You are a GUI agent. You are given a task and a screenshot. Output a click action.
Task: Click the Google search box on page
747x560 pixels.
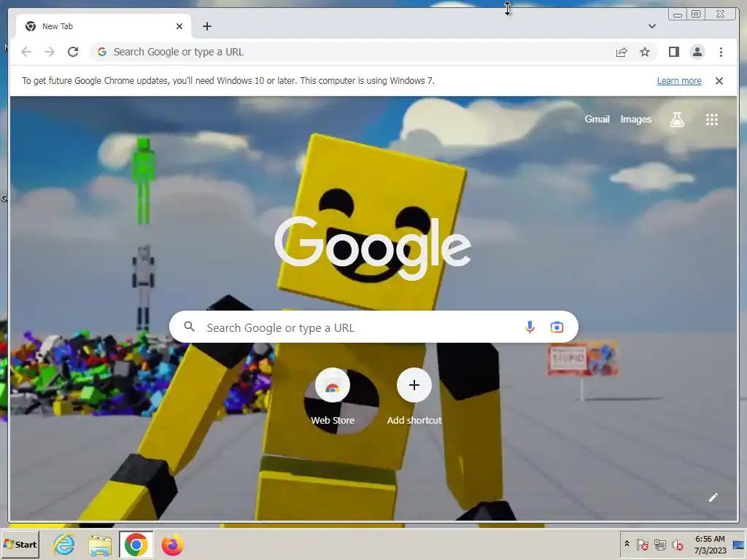tap(373, 327)
